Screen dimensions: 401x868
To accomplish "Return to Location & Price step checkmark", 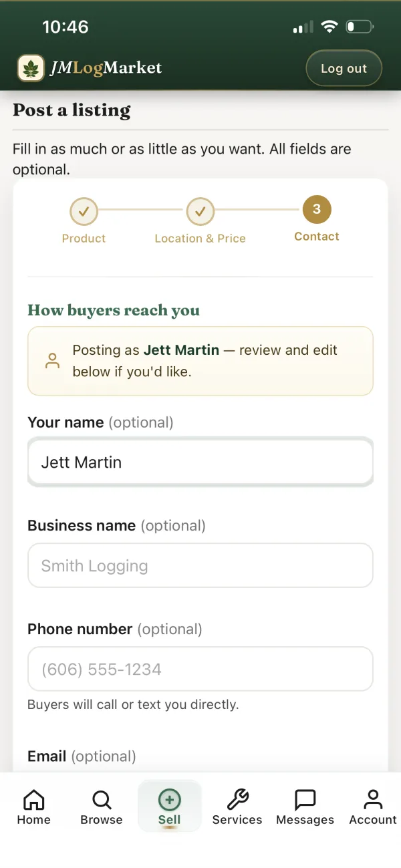I will coord(200,212).
